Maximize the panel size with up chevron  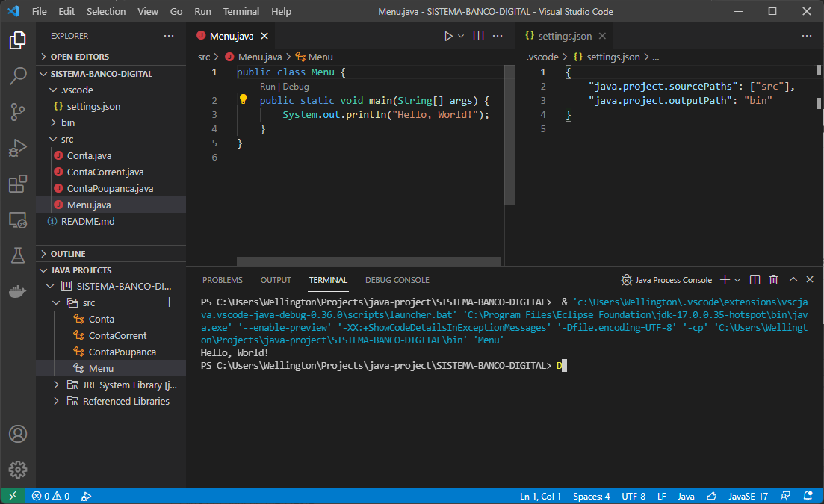[793, 279]
